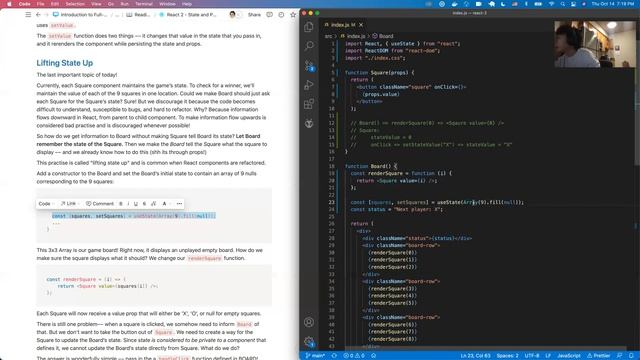Screen dimensions: 640x360
Task: Create equation from the formatting popup
Action: pyautogui.click(x=153, y=204)
